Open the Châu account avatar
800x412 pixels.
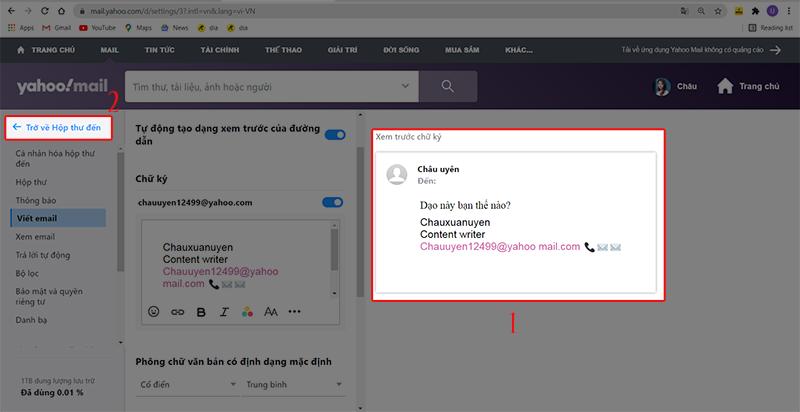pos(662,87)
